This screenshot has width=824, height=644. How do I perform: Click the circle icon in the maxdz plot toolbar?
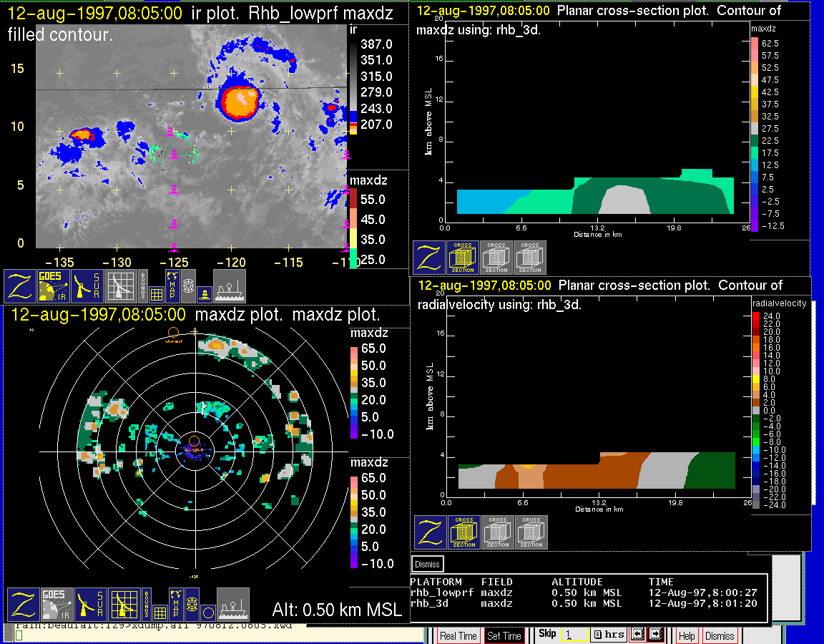point(207,612)
